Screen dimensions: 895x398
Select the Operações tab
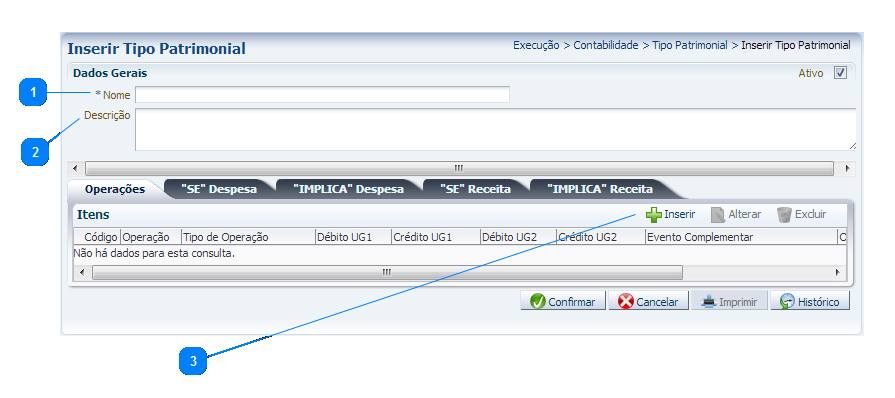pyautogui.click(x=115, y=189)
